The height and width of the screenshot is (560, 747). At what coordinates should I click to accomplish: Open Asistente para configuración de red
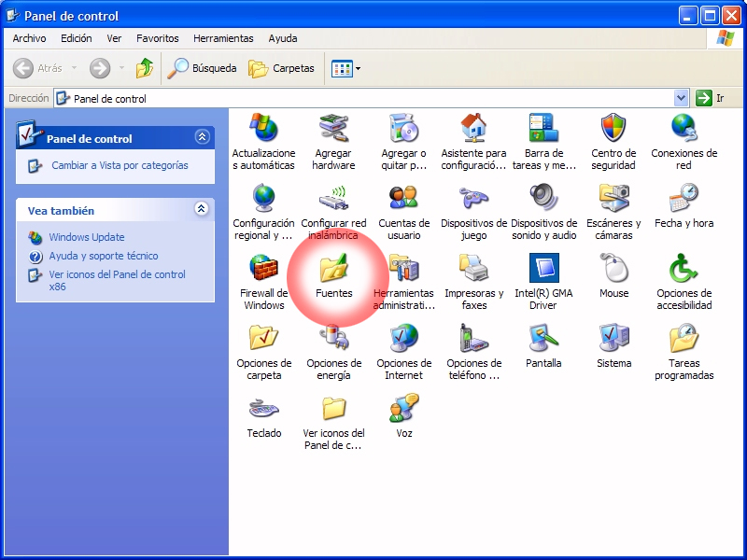pos(473,128)
